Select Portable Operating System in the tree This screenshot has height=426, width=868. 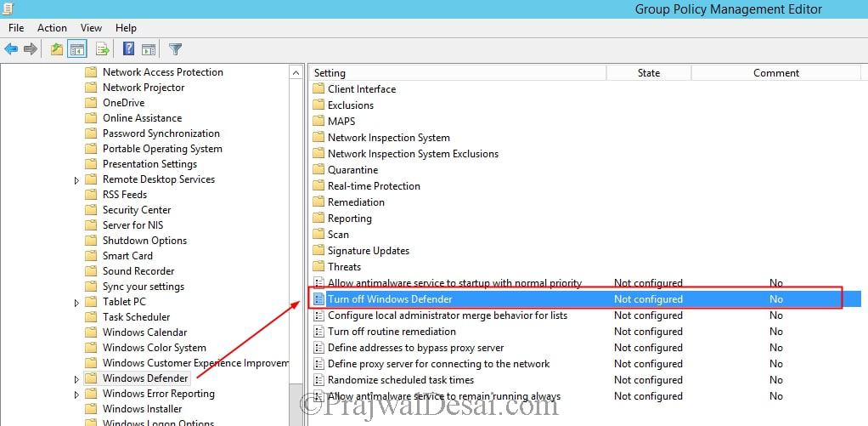[162, 149]
